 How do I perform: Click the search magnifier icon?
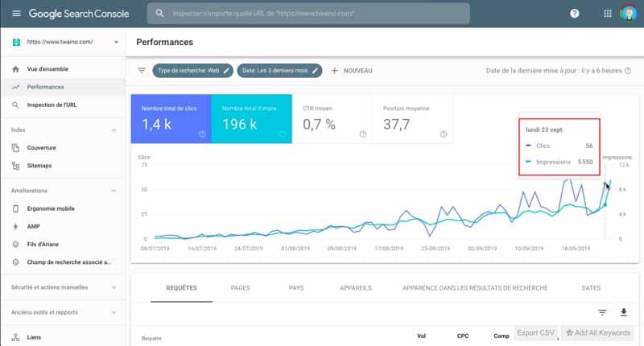coord(159,14)
